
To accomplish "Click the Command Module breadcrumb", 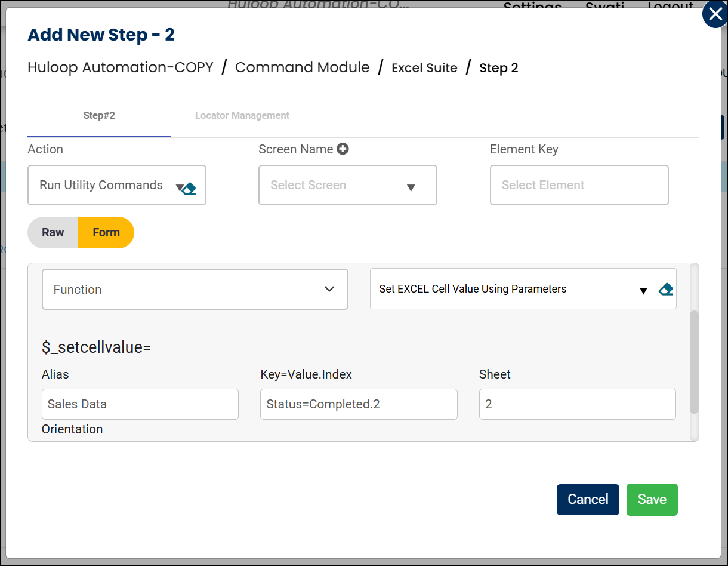I will point(302,67).
